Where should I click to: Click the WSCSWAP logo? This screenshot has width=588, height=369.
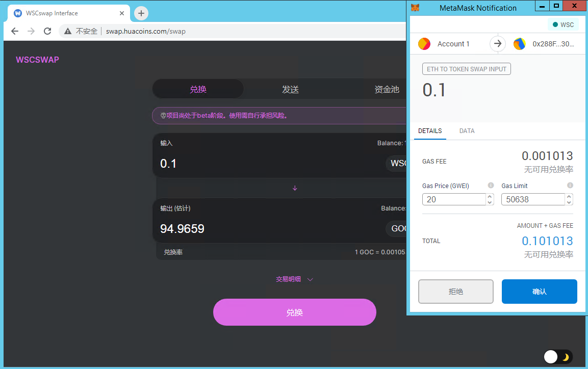click(38, 60)
